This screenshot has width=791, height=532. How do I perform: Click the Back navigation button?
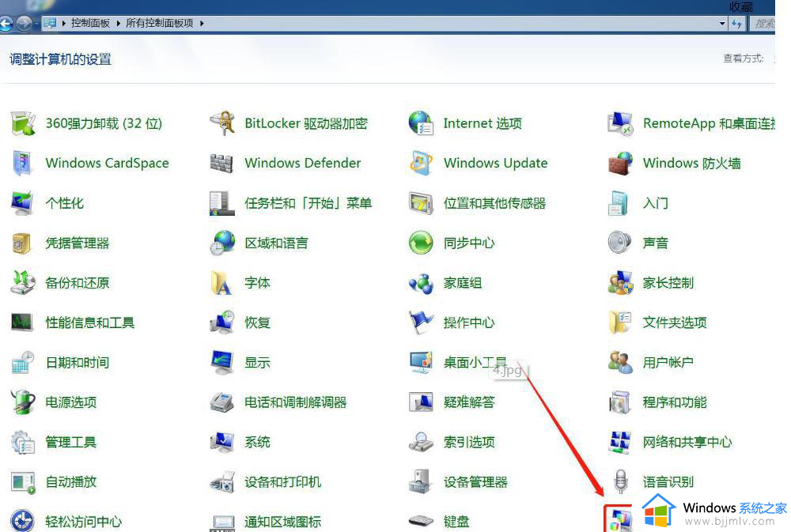tap(6, 24)
